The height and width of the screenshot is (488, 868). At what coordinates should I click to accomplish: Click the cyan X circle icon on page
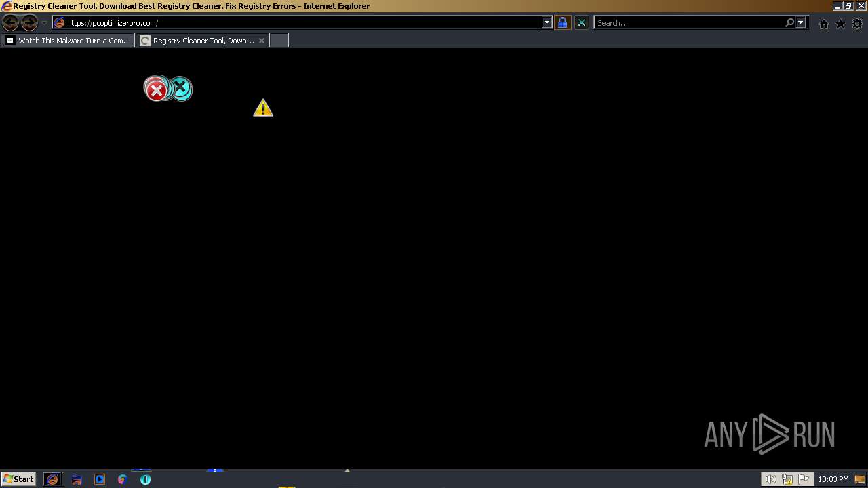182,88
